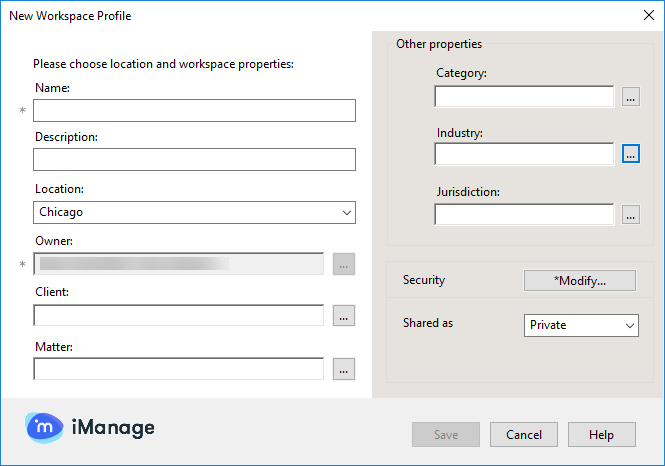Viewport: 665px width, 466px height.
Task: Click inside the Matter input field
Action: 178,369
